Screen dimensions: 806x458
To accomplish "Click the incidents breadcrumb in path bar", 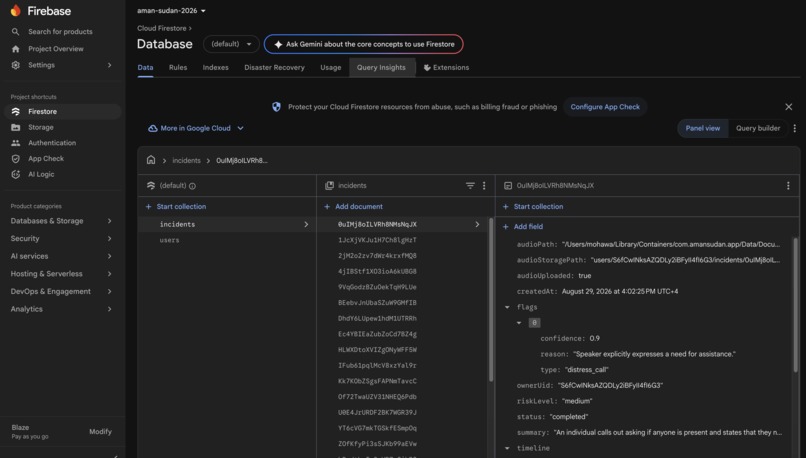I will click(187, 161).
